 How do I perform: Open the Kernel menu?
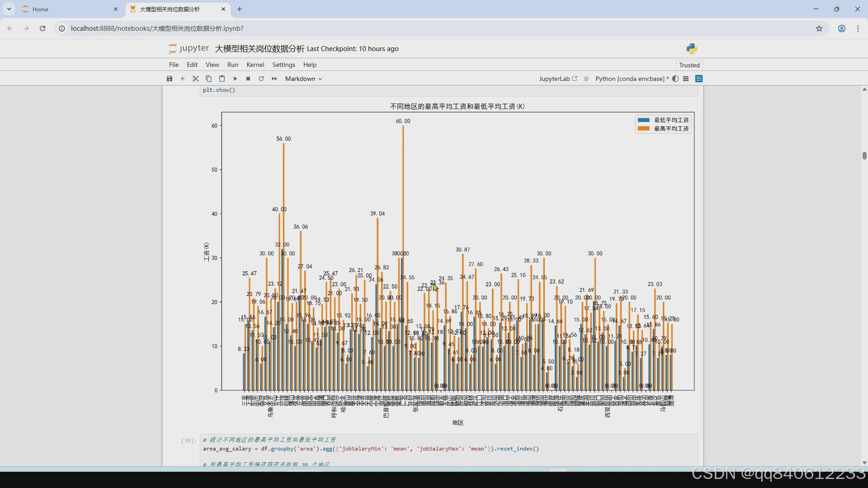coord(255,65)
